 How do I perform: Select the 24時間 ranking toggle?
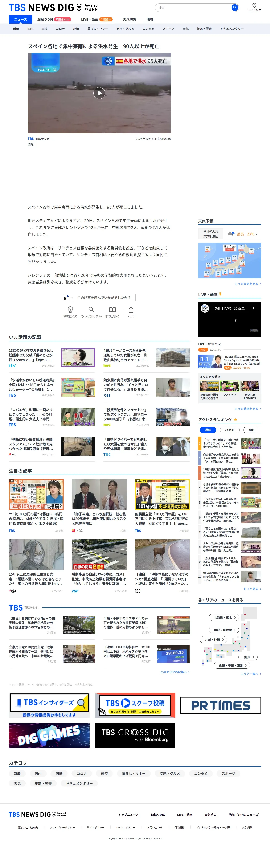click(230, 430)
